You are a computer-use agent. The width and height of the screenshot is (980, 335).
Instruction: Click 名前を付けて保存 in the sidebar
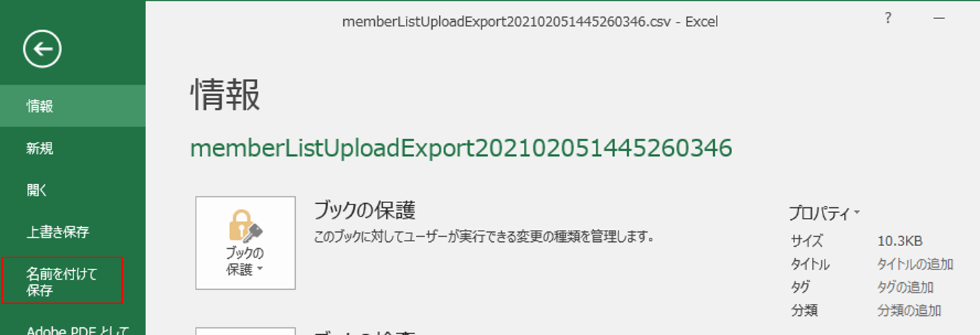[x=62, y=281]
